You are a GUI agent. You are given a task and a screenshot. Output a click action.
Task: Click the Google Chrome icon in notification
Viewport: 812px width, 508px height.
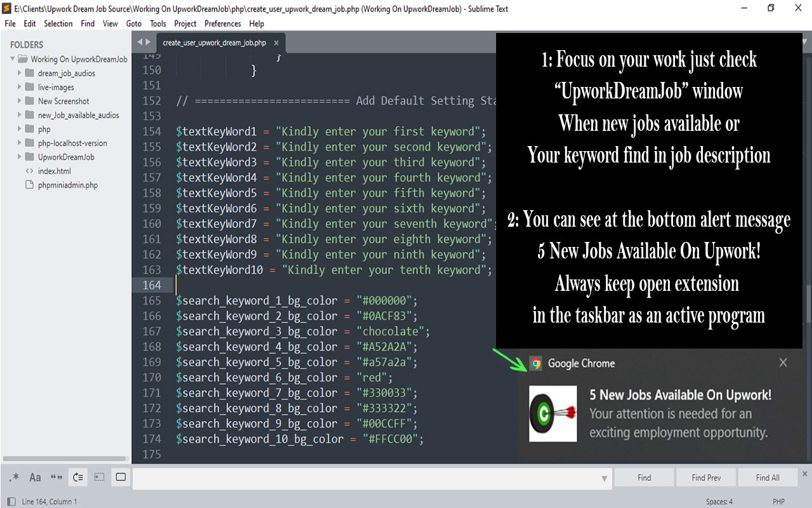coord(536,364)
